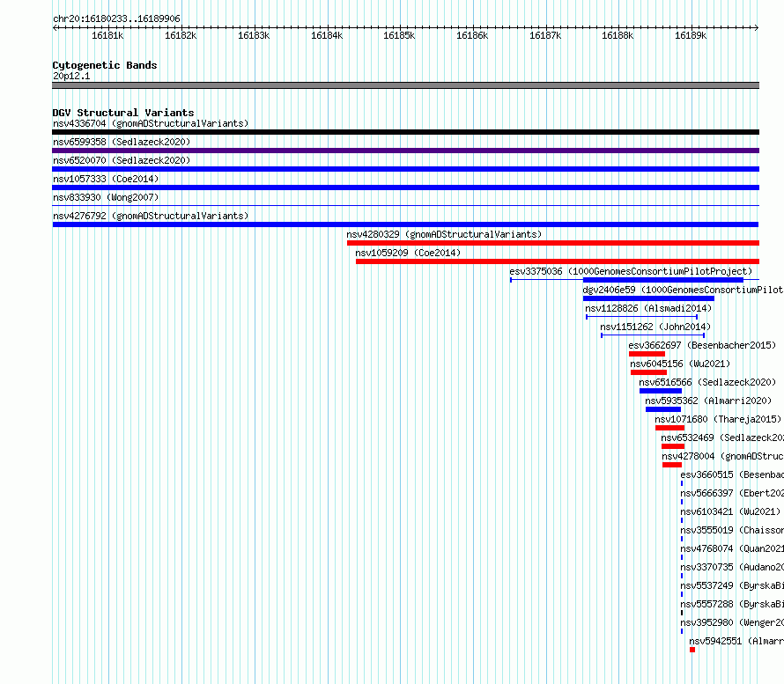Click the nsv3952980 Wenger label

pos(732,622)
